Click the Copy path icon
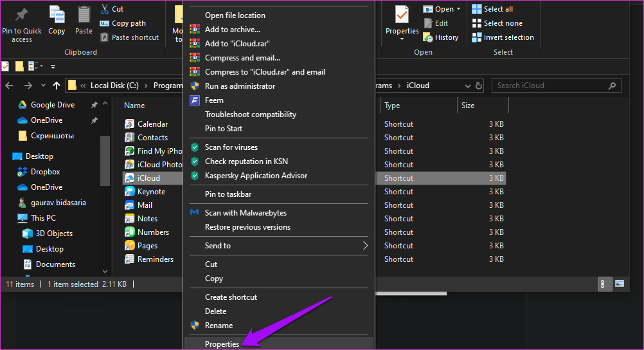Image resolution: width=644 pixels, height=350 pixels. [105, 23]
